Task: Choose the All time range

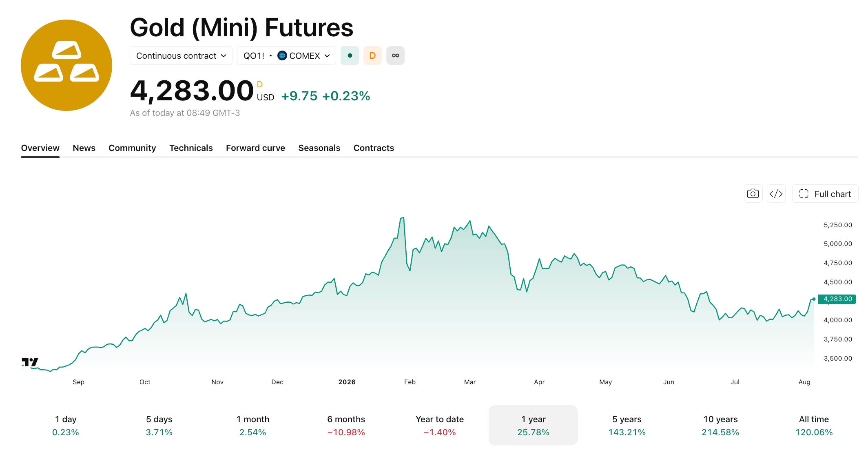Action: coord(814,425)
